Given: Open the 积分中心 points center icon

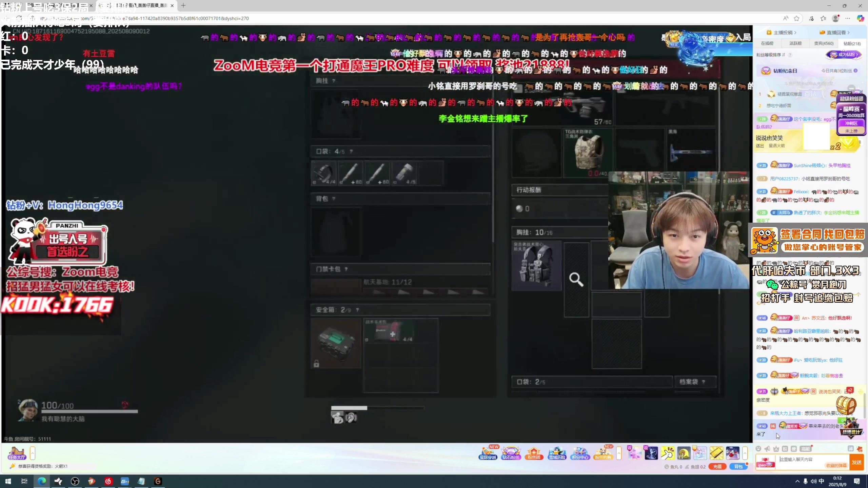Looking at the screenshot, I should (x=580, y=453).
